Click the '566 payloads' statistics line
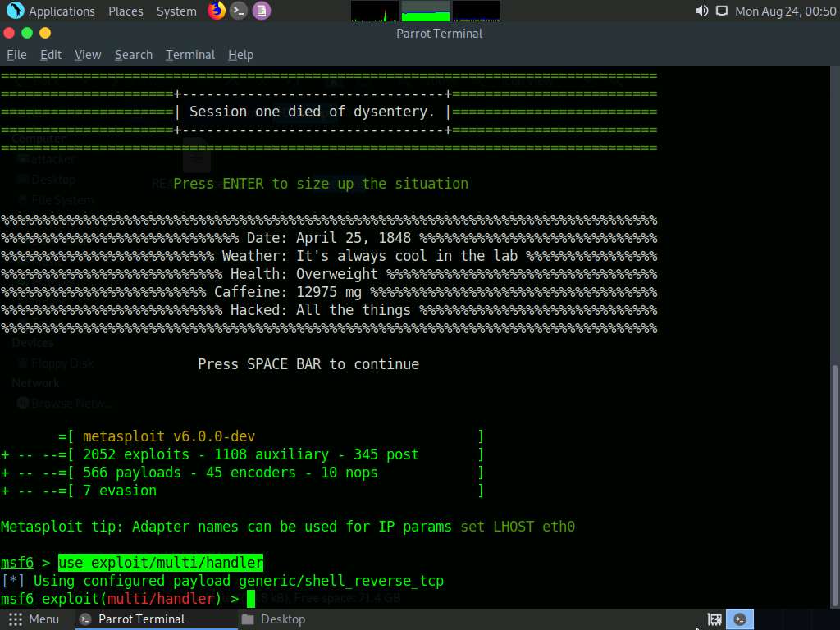Image resolution: width=840 pixels, height=630 pixels. click(231, 472)
